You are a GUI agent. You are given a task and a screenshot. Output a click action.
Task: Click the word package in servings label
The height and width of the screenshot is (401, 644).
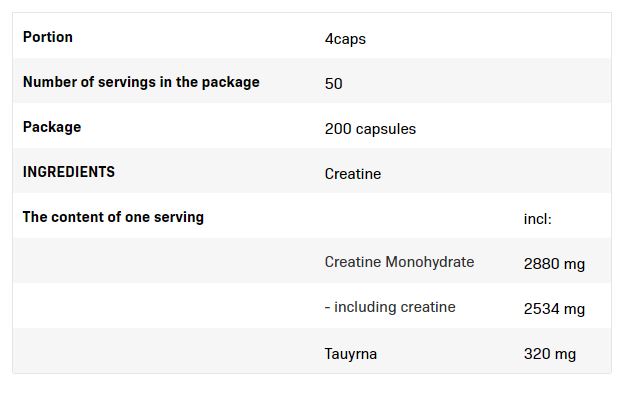pos(230,83)
